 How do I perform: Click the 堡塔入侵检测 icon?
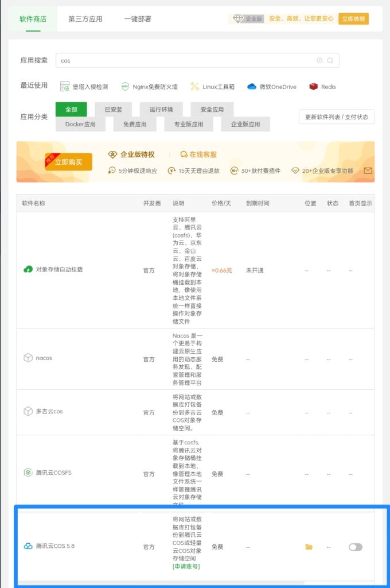tap(65, 87)
